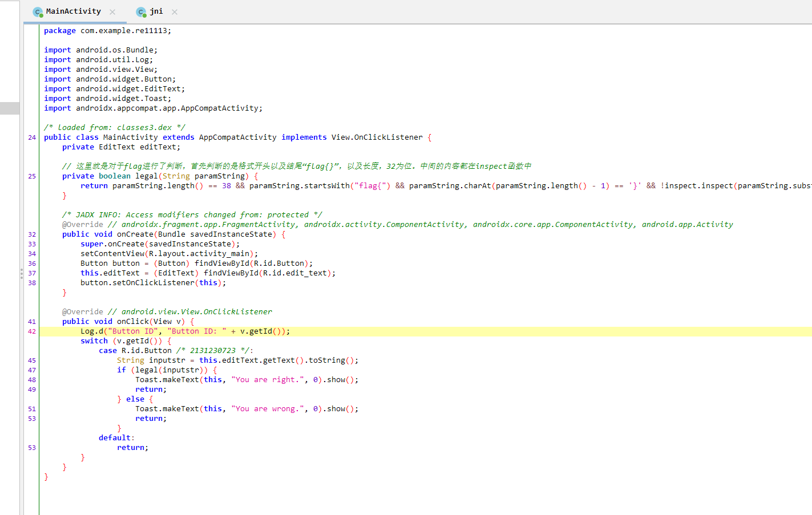Click 'import android.os.Bundle;' line

pyautogui.click(x=100, y=50)
